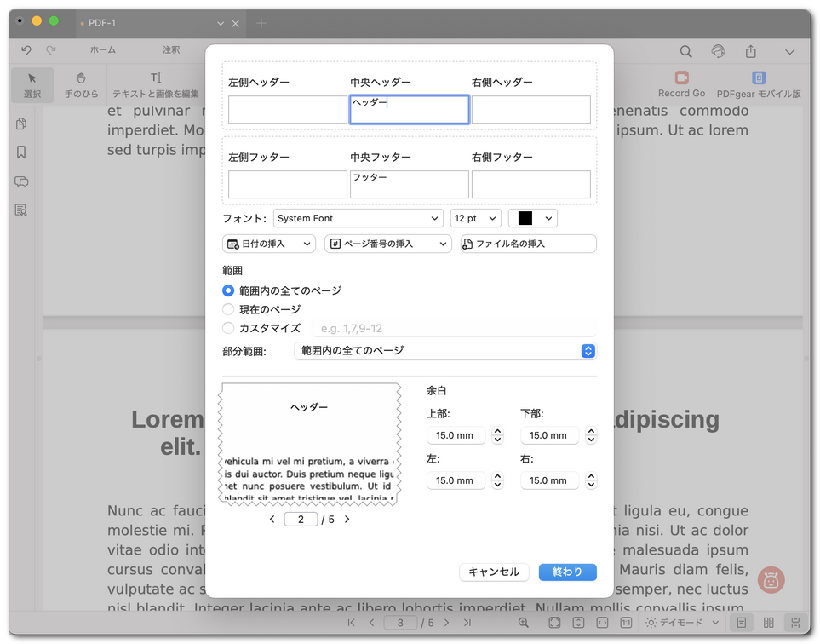The width and height of the screenshot is (820, 644).
Task: Click the キャンセル button
Action: click(x=494, y=572)
